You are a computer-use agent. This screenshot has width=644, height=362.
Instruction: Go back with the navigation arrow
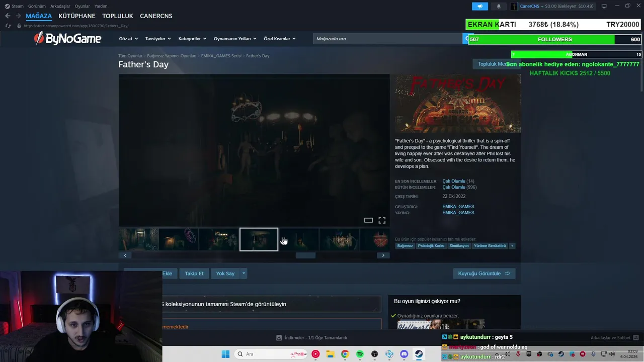pos(8,16)
